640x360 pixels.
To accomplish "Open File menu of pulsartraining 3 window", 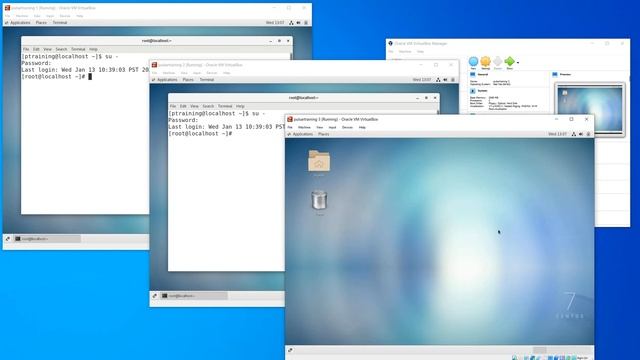I will pyautogui.click(x=290, y=127).
